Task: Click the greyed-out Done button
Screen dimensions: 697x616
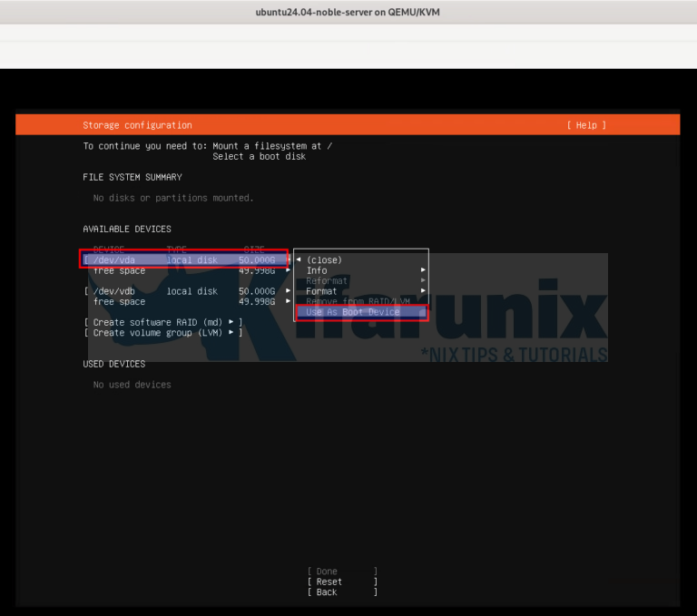Action: (x=342, y=572)
